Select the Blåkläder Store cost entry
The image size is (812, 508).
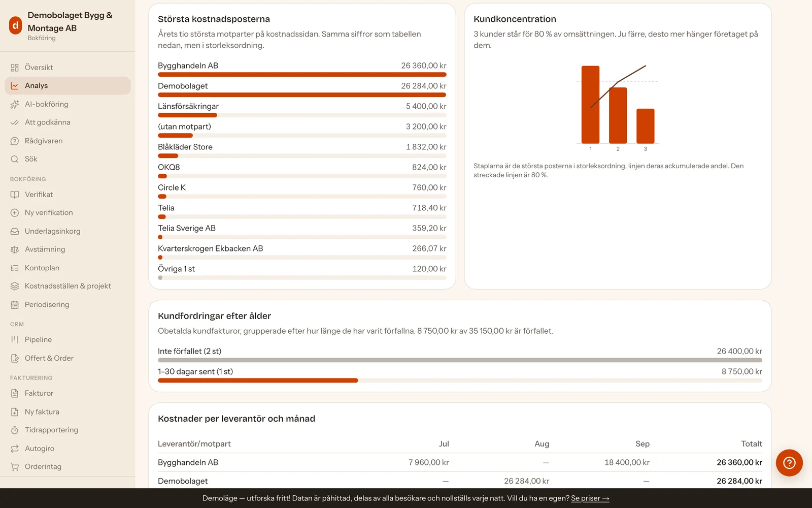[x=302, y=150]
